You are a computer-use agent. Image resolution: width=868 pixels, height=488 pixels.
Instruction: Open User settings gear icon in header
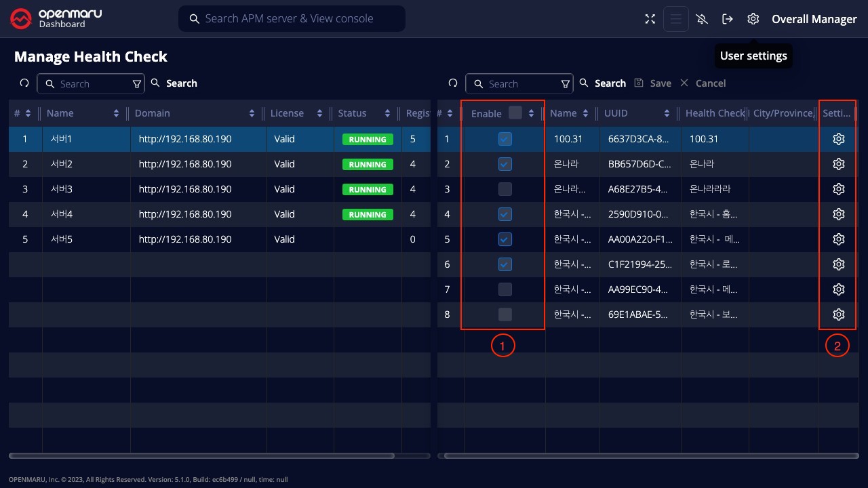pyautogui.click(x=753, y=19)
